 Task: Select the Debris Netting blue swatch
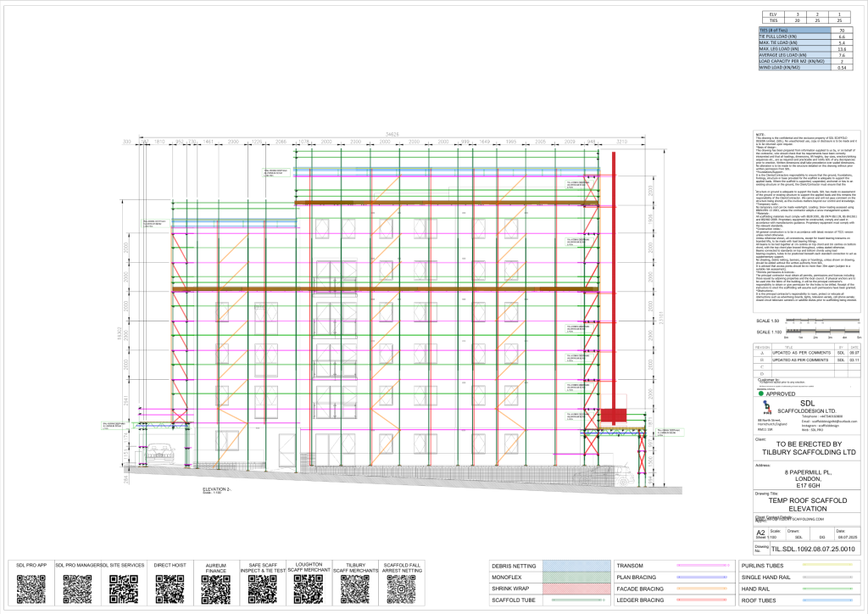(576, 566)
